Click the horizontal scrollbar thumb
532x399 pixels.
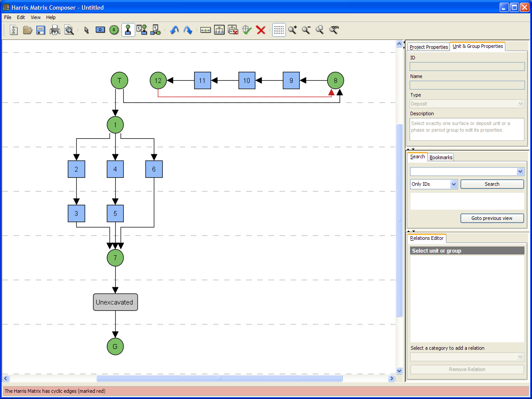coord(219,379)
